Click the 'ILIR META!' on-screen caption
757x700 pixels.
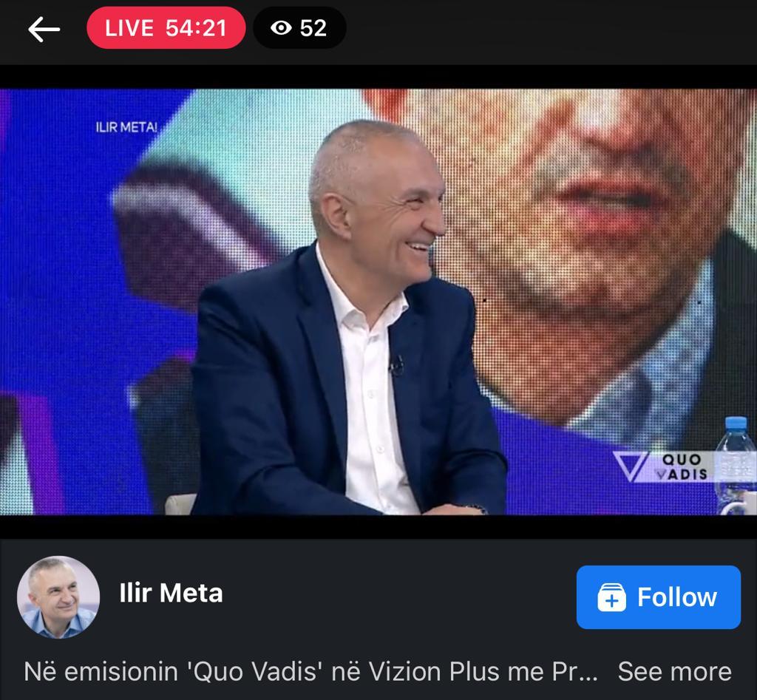click(126, 127)
